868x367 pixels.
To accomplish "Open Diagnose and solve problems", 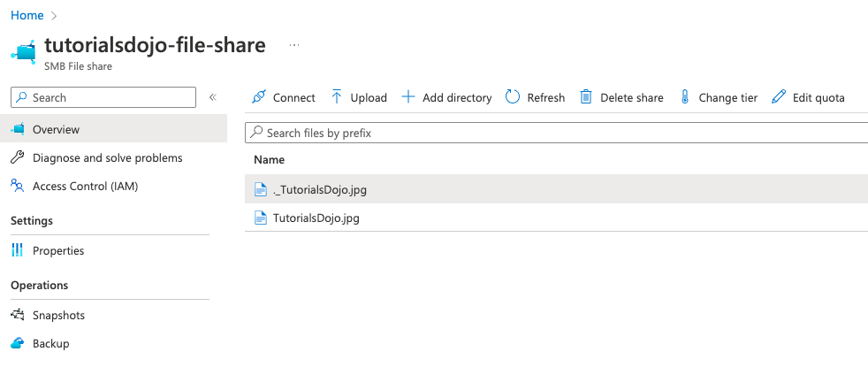I will click(x=107, y=157).
